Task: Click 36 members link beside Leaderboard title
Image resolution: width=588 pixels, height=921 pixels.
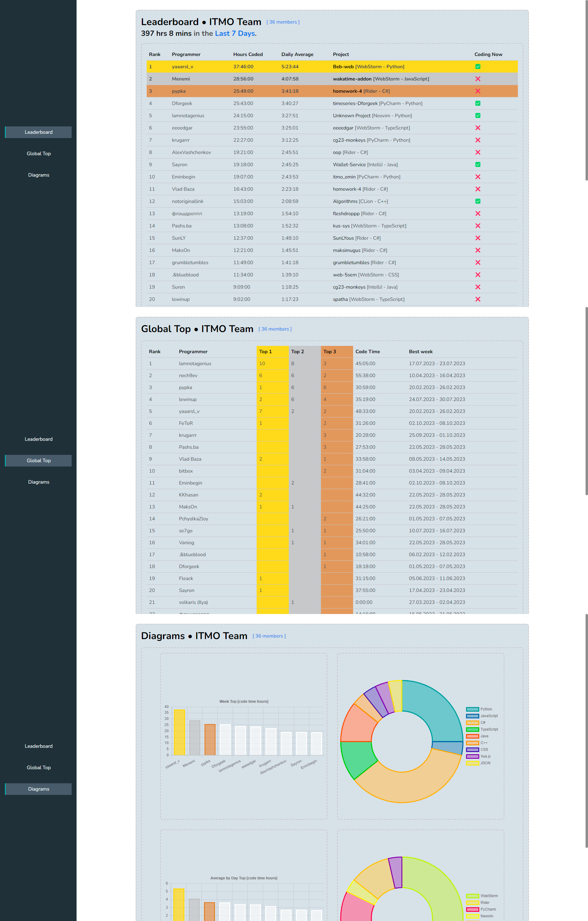Action: click(283, 22)
